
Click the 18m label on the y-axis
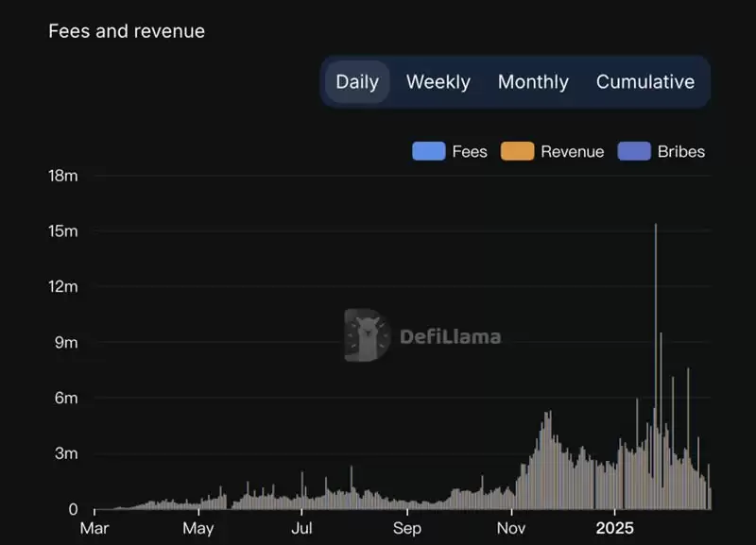[x=65, y=176]
